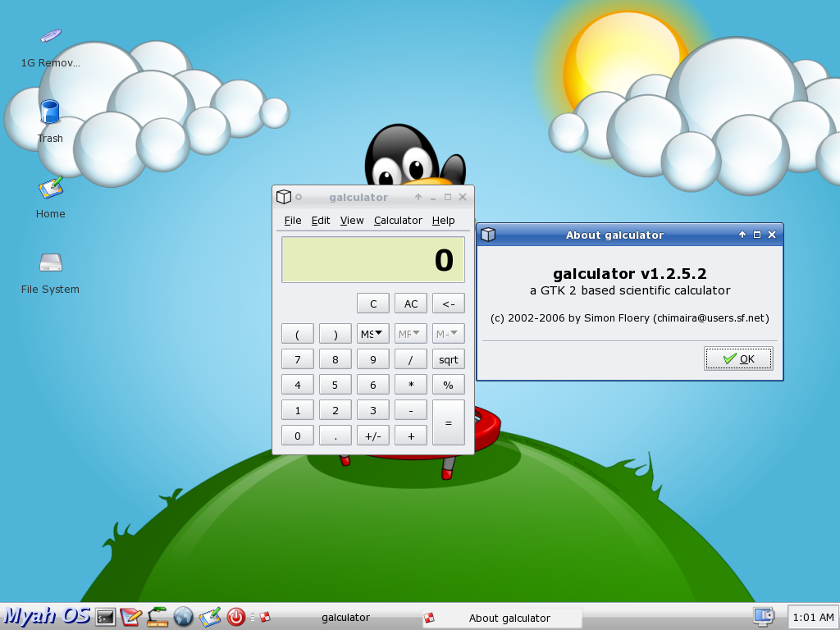Click the close parenthesis button
Image resolution: width=840 pixels, height=630 pixels.
pyautogui.click(x=336, y=334)
